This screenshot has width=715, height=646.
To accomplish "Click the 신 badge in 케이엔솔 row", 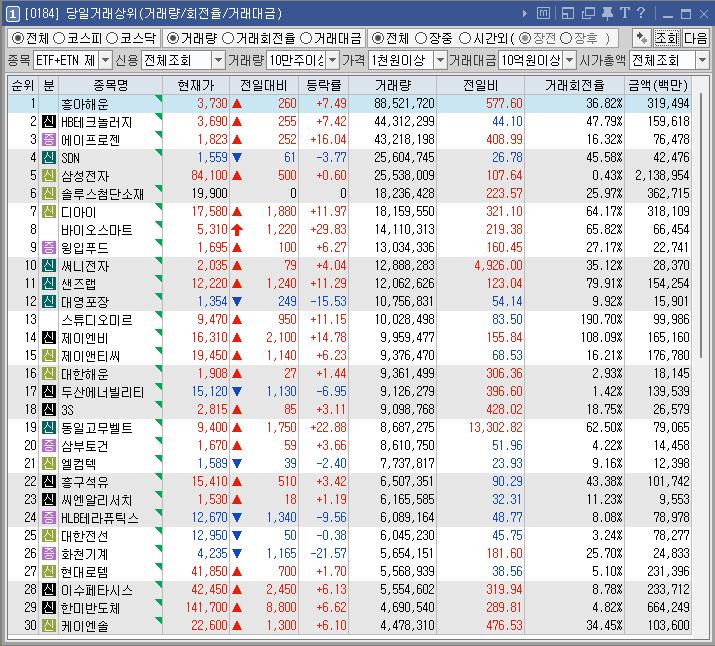I will click(x=49, y=625).
